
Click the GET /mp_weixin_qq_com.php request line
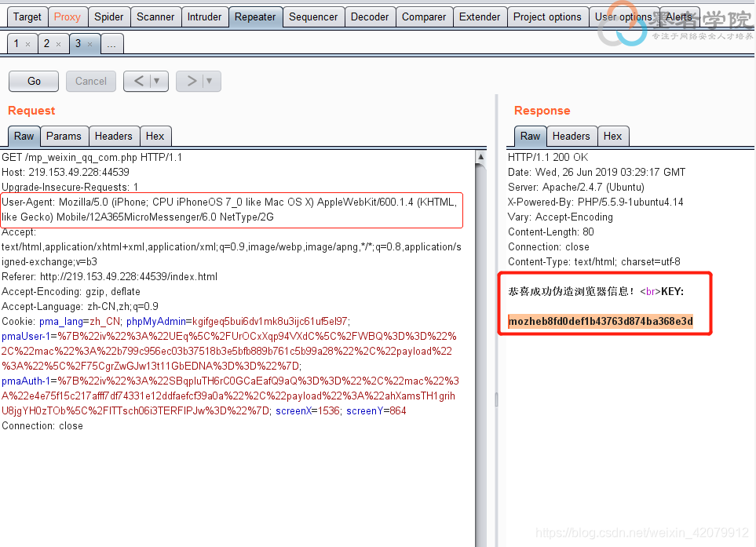(x=92, y=157)
